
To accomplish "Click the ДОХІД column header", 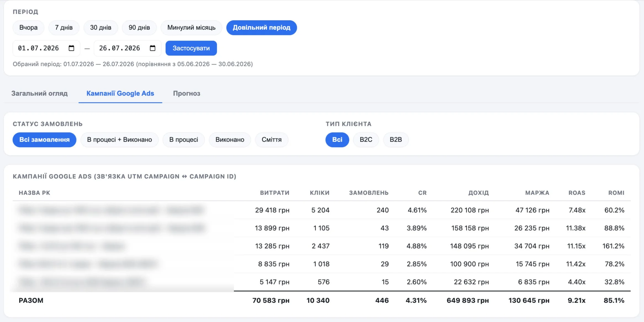I will tap(478, 193).
